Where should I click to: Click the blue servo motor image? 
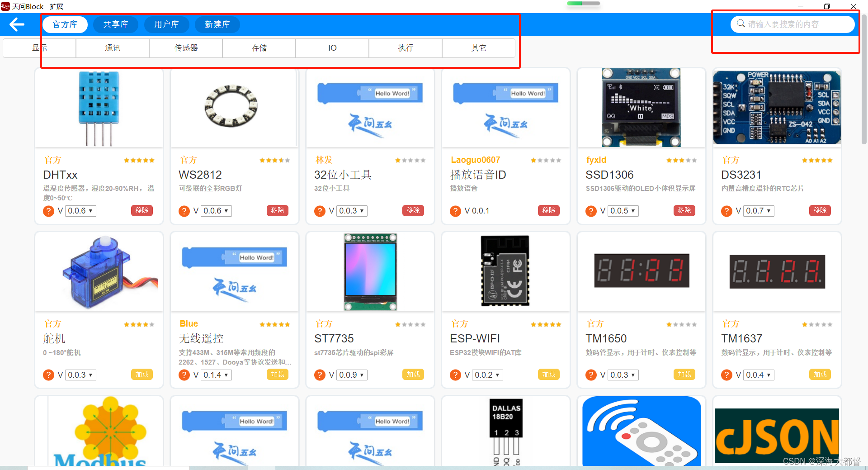click(109, 272)
